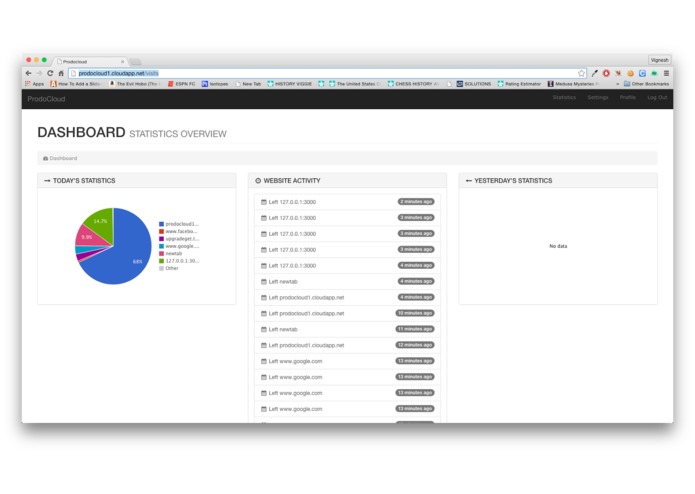Select the www.google legend entry
695x494 pixels.
point(179,246)
